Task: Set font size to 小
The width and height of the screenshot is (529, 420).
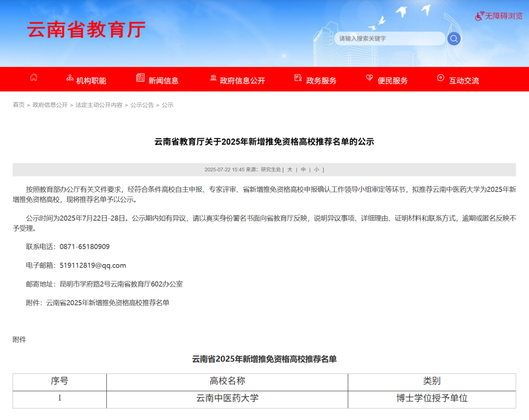Action: click(x=316, y=170)
